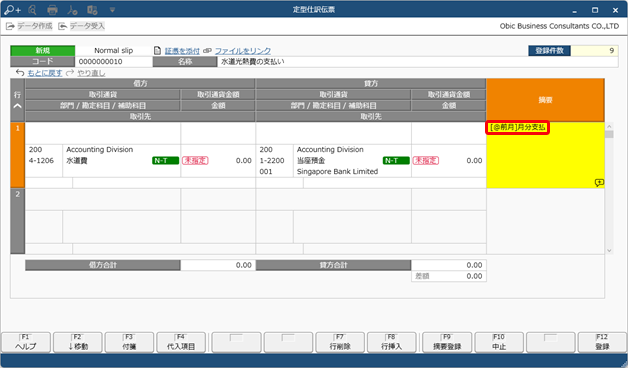Click F4 代入項目 button

(181, 342)
